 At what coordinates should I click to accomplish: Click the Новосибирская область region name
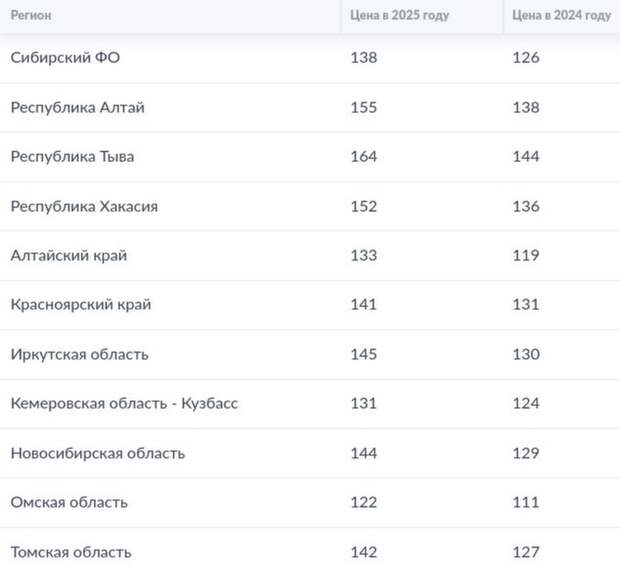coord(98,453)
